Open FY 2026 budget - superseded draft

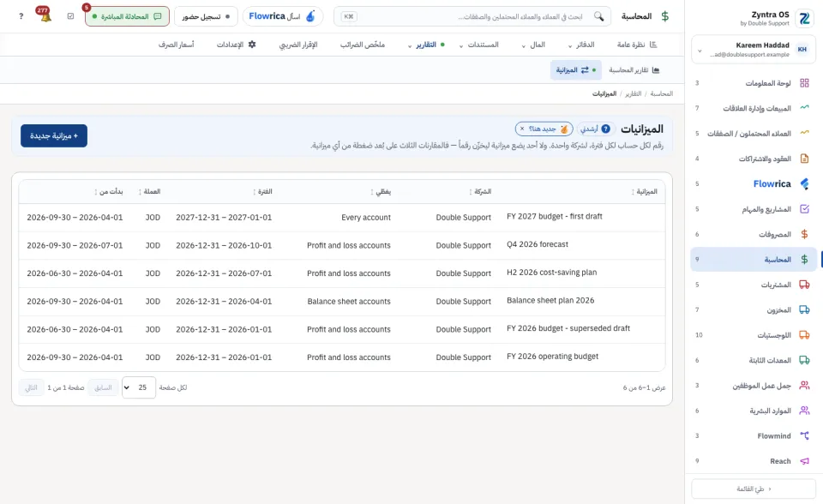(x=568, y=328)
